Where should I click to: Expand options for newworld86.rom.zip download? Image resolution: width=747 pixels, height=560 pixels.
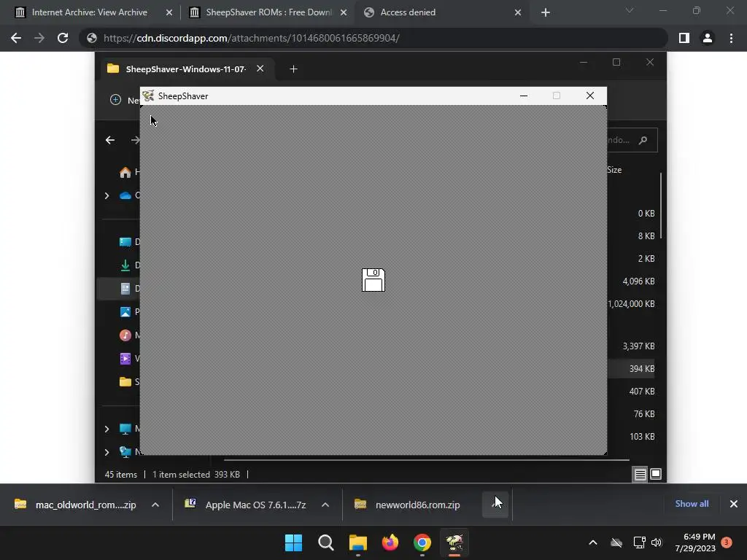coord(495,505)
